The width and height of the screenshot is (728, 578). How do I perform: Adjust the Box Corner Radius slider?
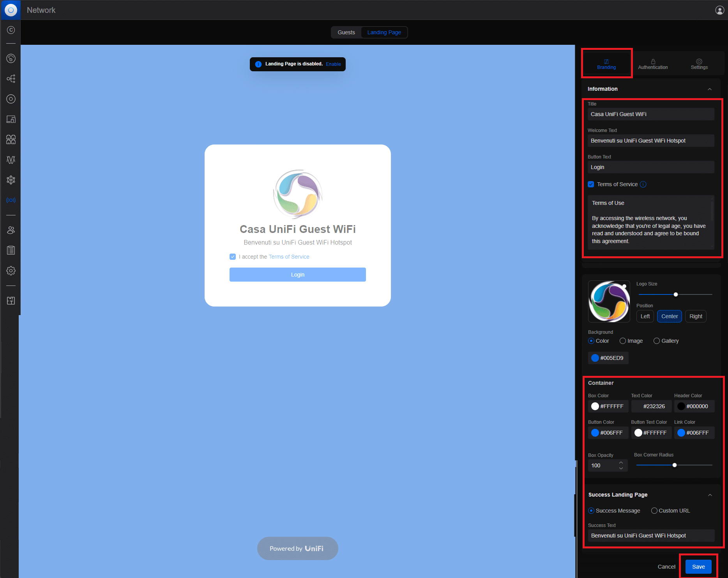tap(675, 465)
